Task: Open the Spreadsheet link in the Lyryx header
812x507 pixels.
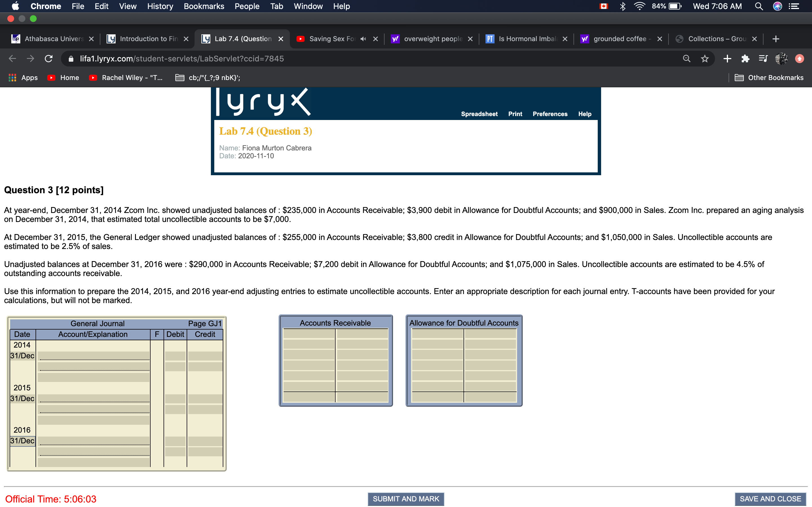Action: coord(479,114)
